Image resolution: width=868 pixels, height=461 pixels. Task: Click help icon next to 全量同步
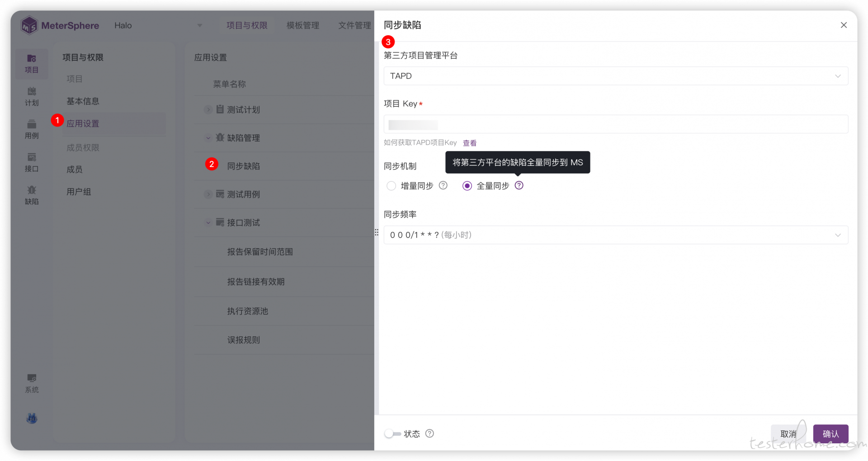click(x=519, y=186)
